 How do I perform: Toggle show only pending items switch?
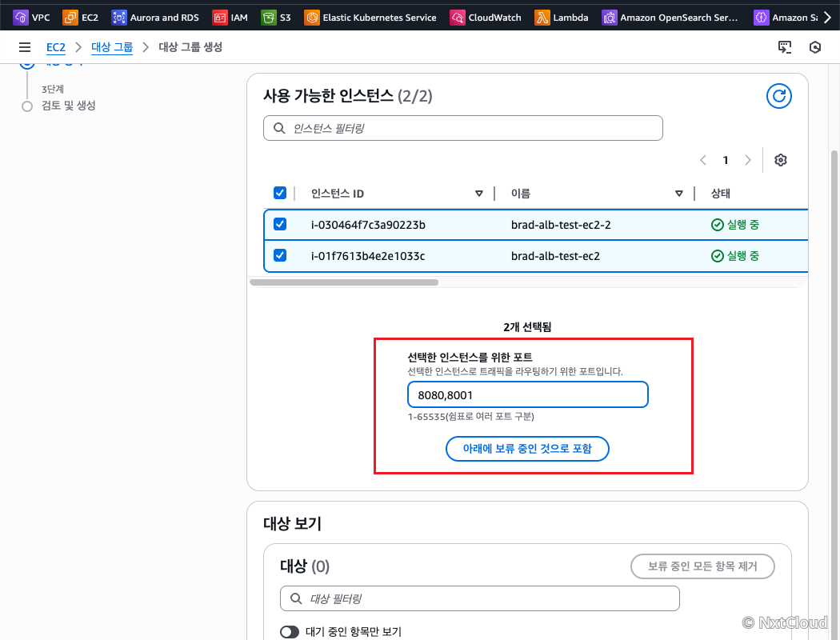coord(290,632)
